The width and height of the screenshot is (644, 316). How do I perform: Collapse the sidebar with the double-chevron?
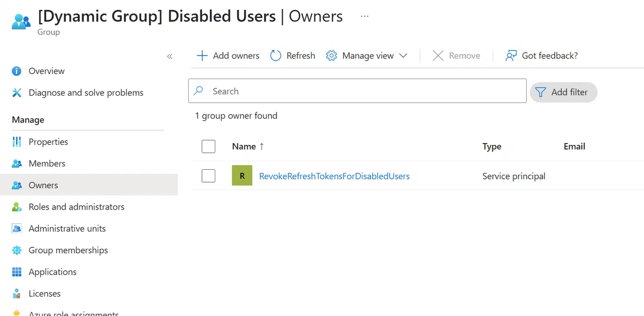point(170,56)
